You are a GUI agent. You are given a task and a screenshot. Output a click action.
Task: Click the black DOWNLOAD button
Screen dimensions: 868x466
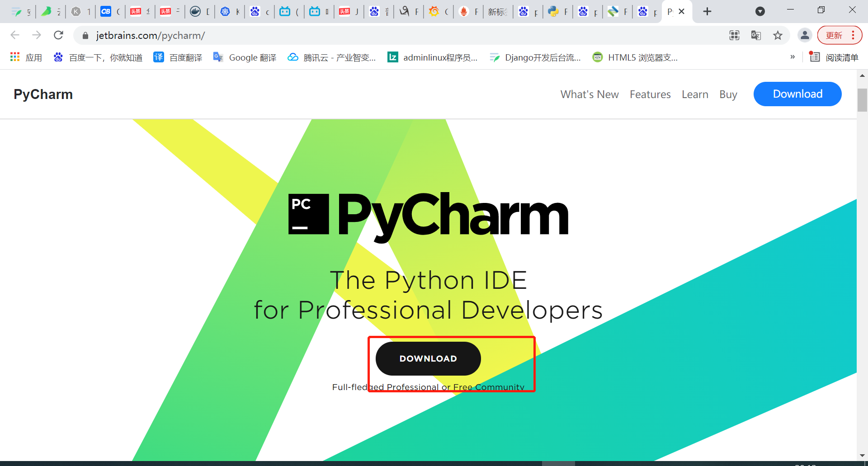pos(428,358)
